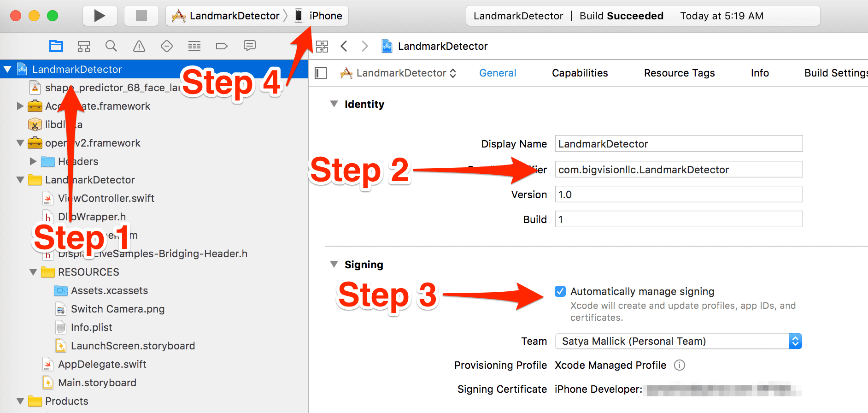Select the Headers folder
The height and width of the screenshot is (413, 868).
tap(69, 161)
